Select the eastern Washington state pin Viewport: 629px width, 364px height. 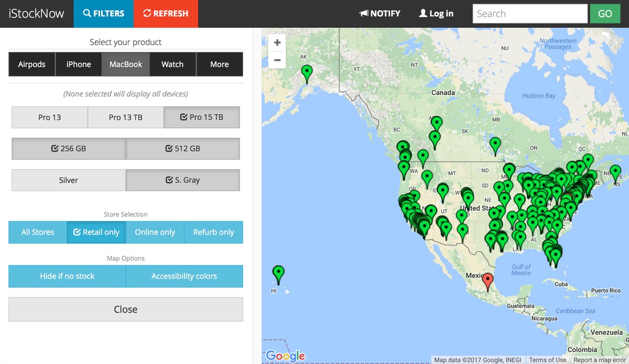click(423, 159)
